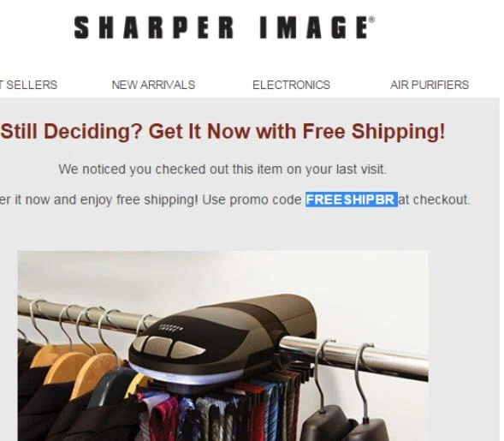Click the chrome closet rod in photo
This screenshot has height=441, width=504.
(x=353, y=358)
